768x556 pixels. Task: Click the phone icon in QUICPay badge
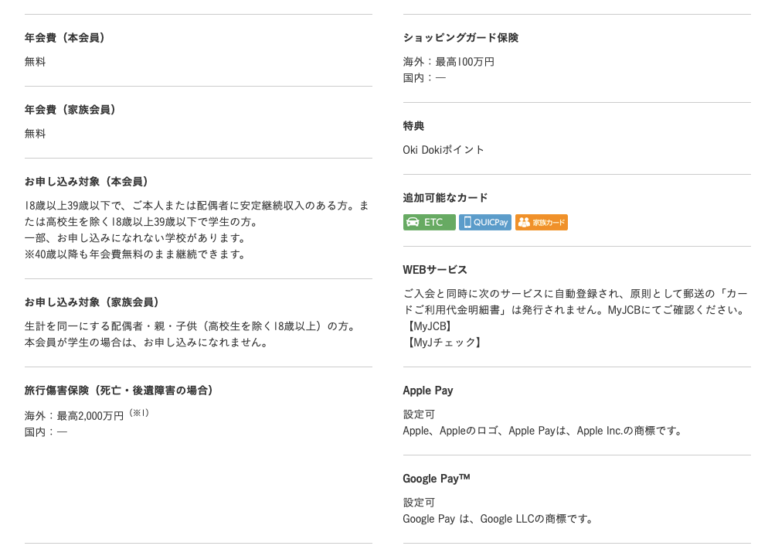point(467,222)
